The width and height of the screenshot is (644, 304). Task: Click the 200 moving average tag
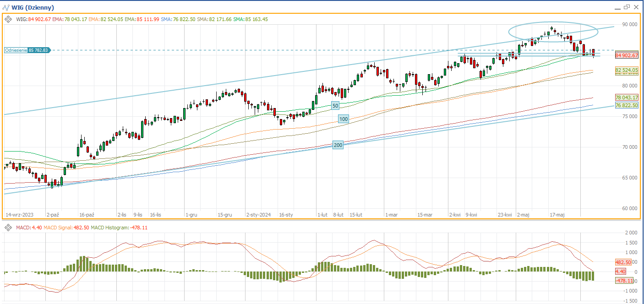coord(338,145)
